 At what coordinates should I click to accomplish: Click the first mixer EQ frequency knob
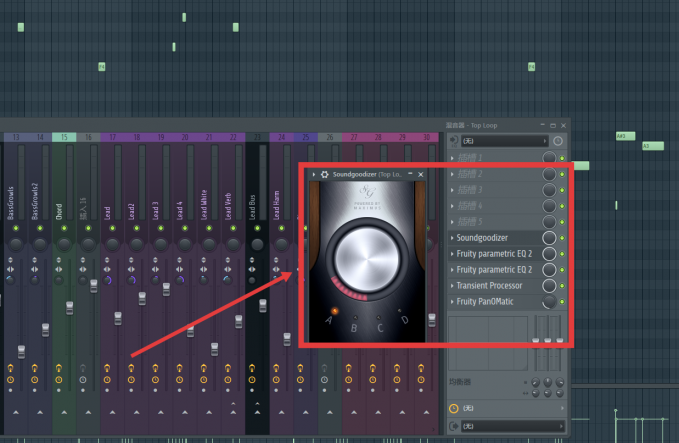536,382
